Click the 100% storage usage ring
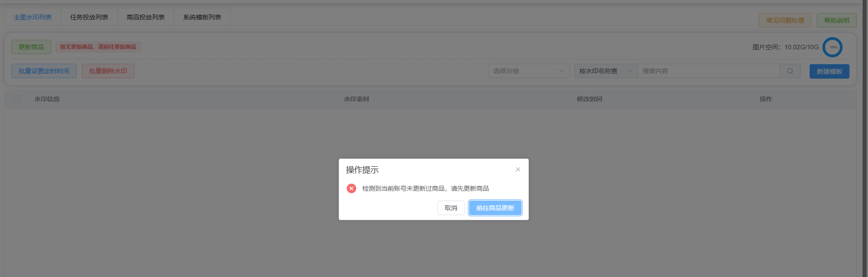The width and height of the screenshot is (868, 277). coord(832,47)
